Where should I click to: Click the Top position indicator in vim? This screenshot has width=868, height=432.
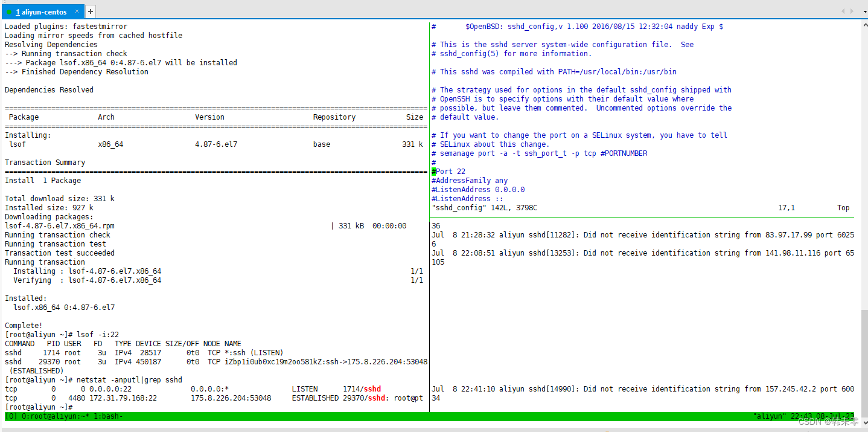[843, 207]
